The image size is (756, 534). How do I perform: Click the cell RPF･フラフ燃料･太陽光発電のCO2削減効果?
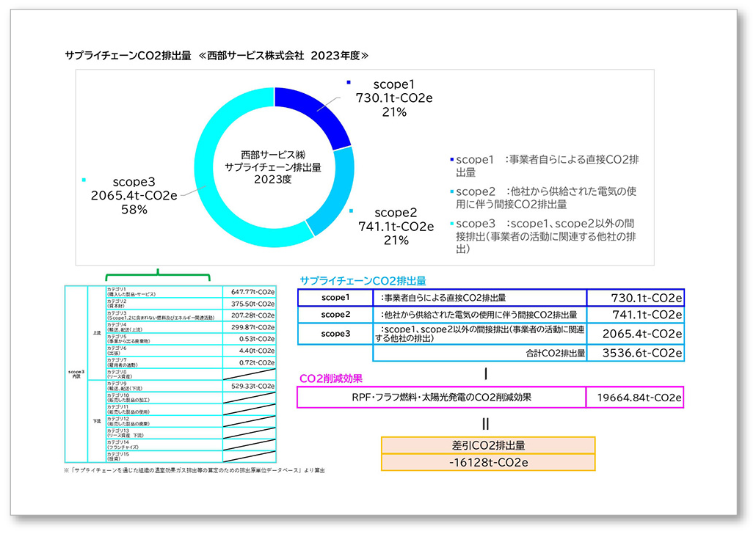442,397
